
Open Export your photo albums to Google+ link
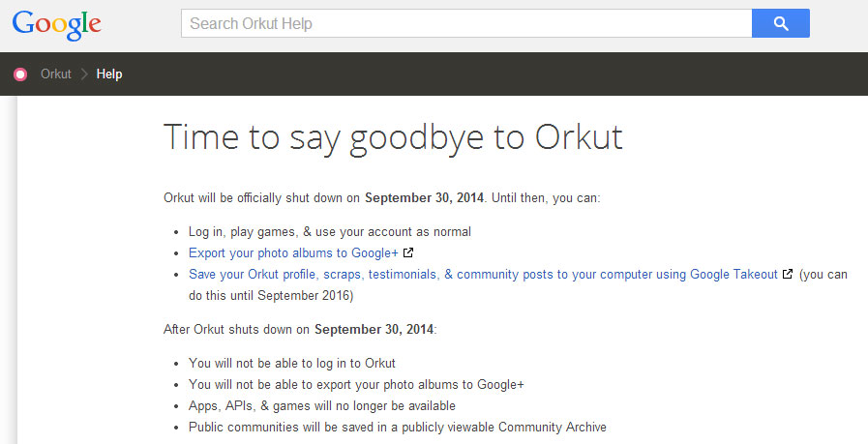(293, 253)
